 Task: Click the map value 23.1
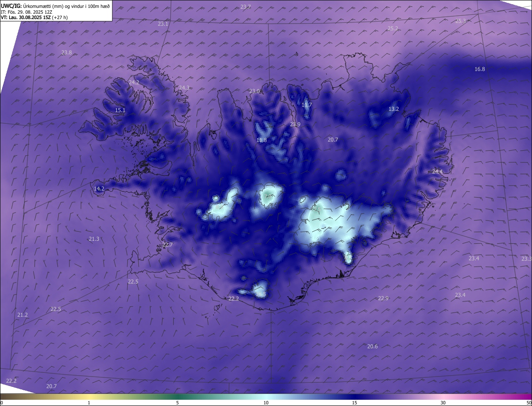point(163,24)
